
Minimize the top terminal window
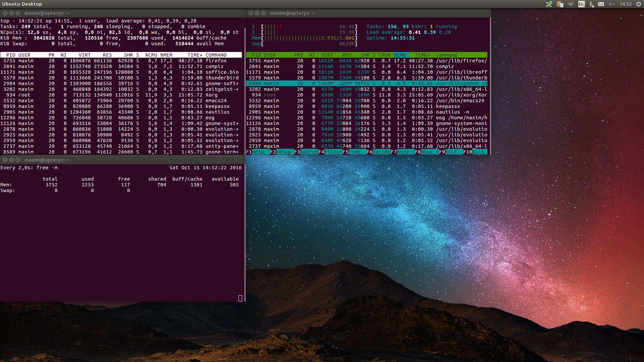pyautogui.click(x=11, y=13)
